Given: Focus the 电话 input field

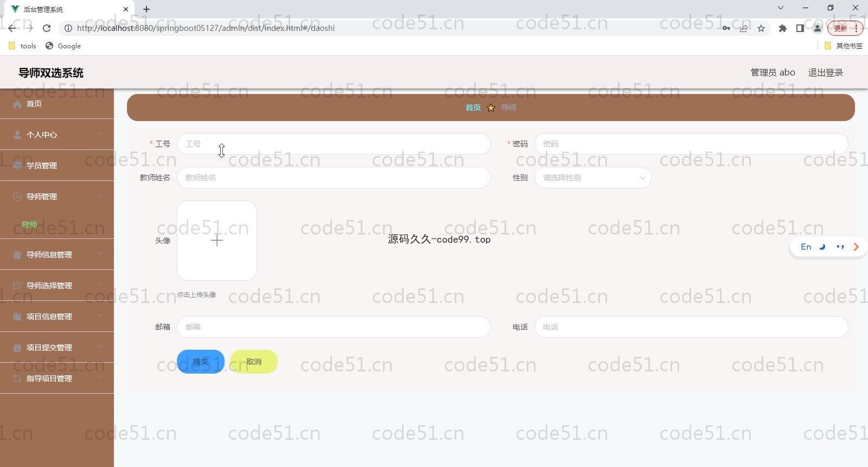Looking at the screenshot, I should tap(691, 327).
